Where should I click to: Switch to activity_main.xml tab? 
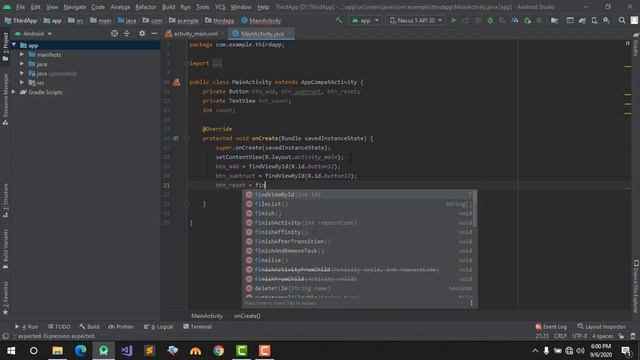click(x=196, y=33)
